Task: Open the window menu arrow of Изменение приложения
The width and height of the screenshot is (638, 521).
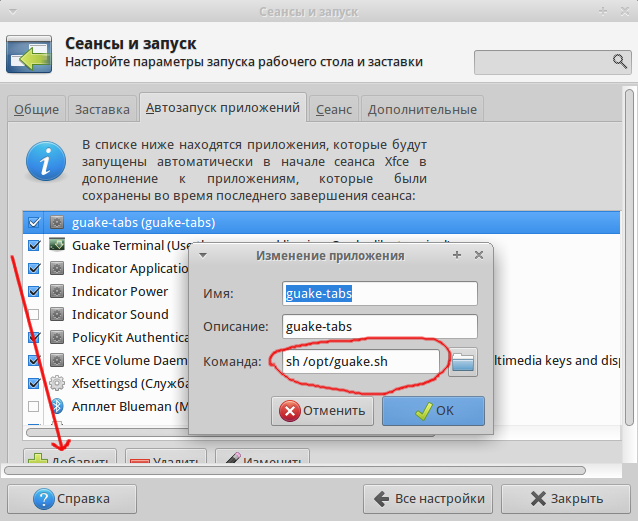Action: [x=203, y=255]
